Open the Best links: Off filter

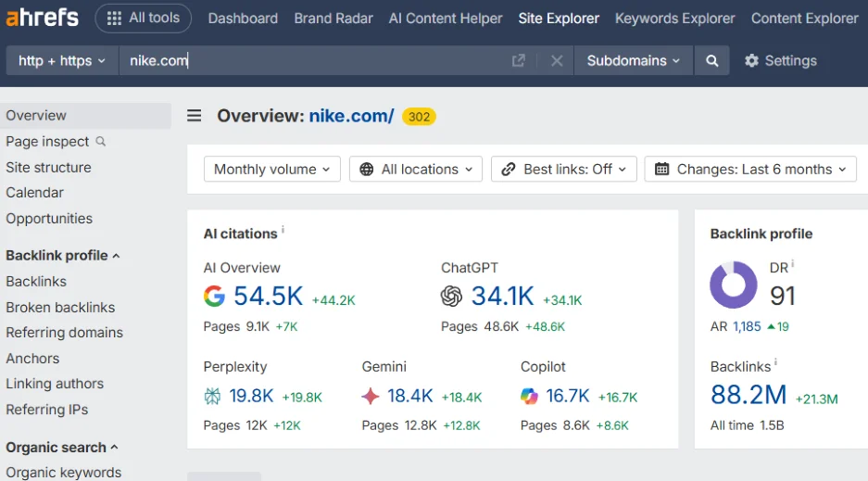[x=563, y=170]
